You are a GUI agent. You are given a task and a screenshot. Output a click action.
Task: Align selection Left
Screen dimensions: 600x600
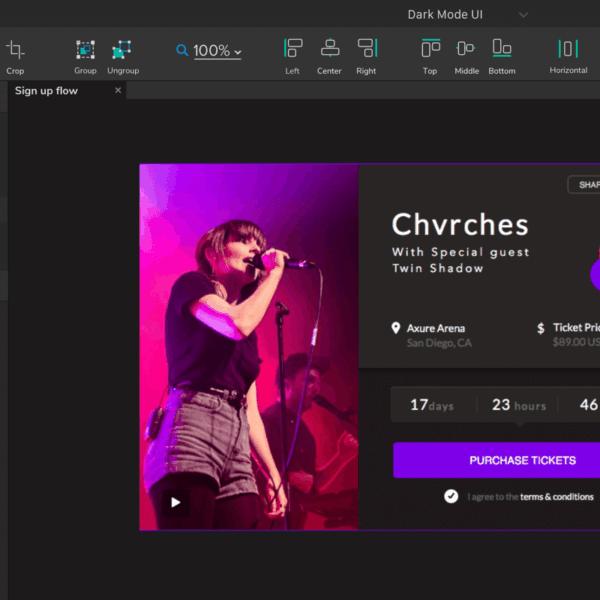point(293,48)
